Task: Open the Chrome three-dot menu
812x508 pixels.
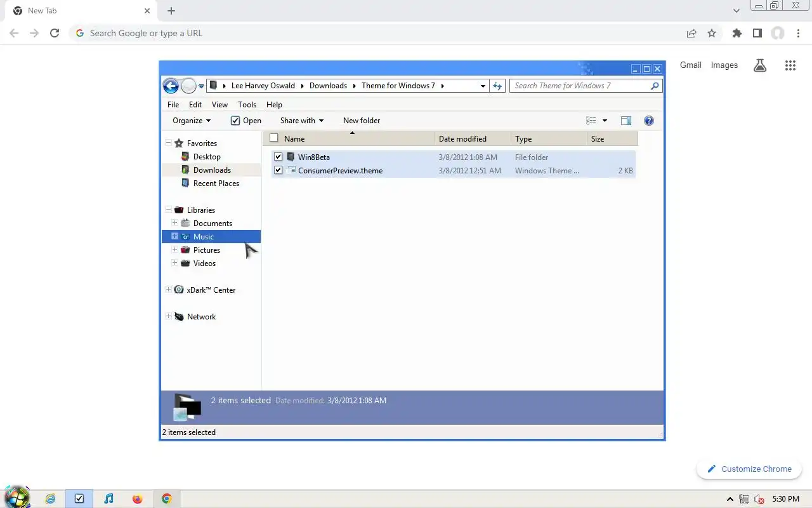Action: [x=798, y=33]
